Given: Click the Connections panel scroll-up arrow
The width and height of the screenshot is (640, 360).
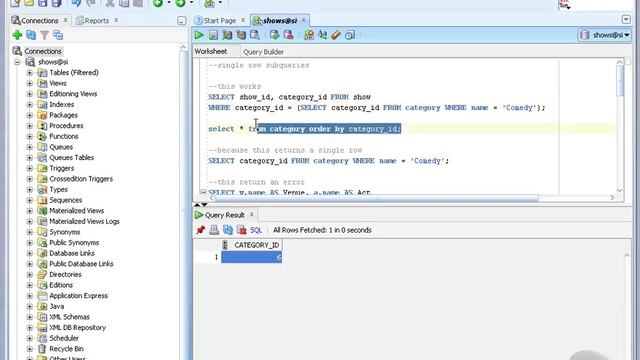Looking at the screenshot, I should point(182,48).
